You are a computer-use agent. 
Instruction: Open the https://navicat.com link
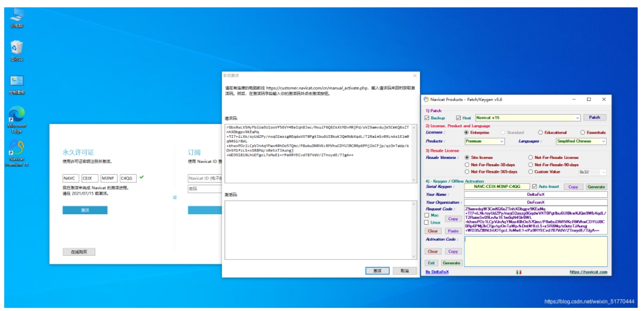(588, 272)
